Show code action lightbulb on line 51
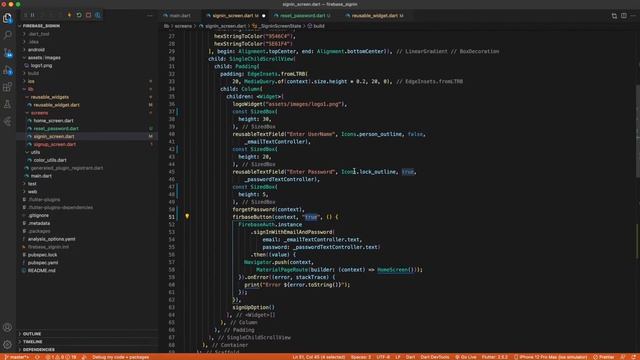This screenshot has width=640, height=360. pos(187,216)
